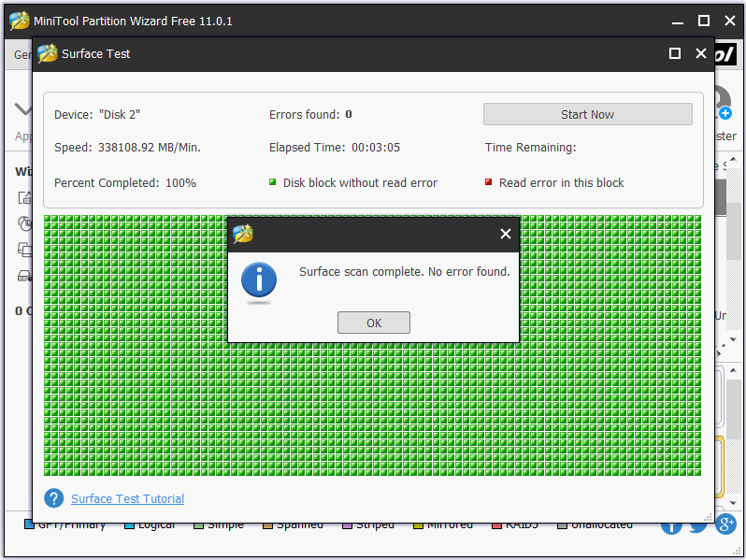This screenshot has width=746, height=560.
Task: Start the surface test with Start Now
Action: 588,114
